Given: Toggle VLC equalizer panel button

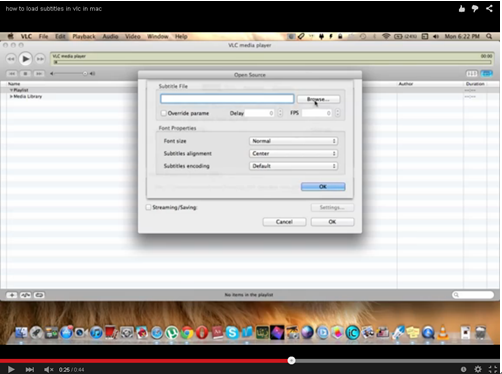Looking at the screenshot, I should (x=472, y=73).
